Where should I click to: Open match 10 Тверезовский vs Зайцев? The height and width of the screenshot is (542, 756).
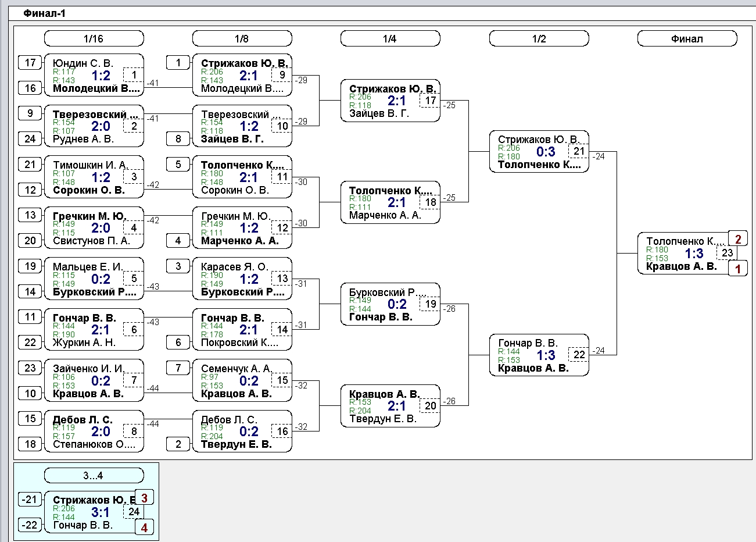click(x=242, y=126)
